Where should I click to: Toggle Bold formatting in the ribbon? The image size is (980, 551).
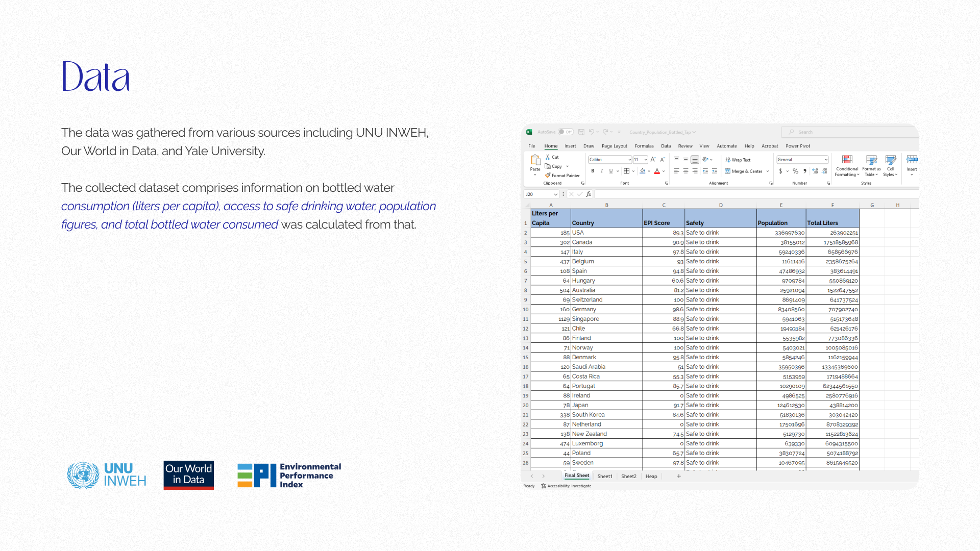[593, 171]
